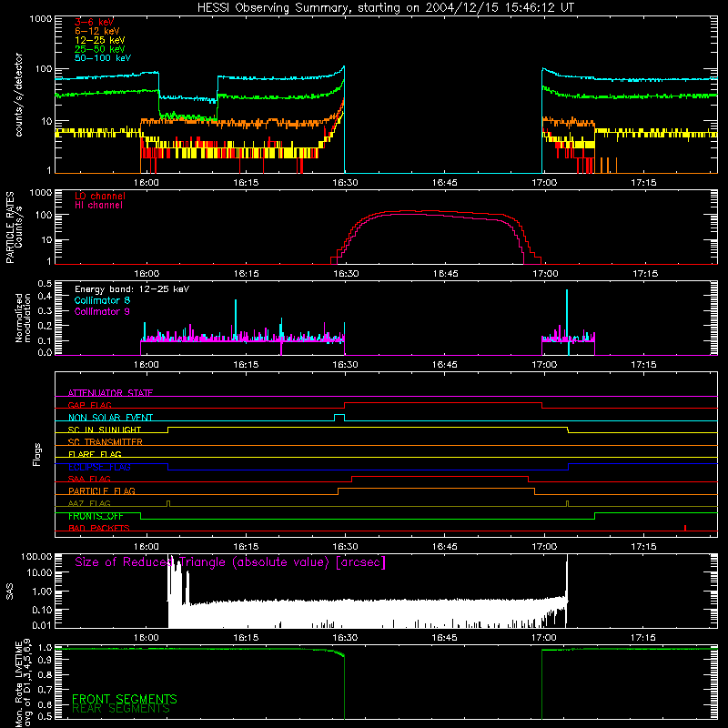The height and width of the screenshot is (728, 728).
Task: Click the Normalized modulation axis label
Action: [24, 318]
